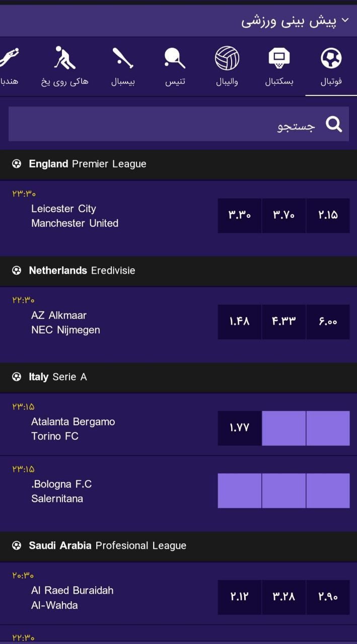Pick odds ۱.۴۸ for AZ Alkmaar match
The image size is (357, 644).
tap(239, 322)
